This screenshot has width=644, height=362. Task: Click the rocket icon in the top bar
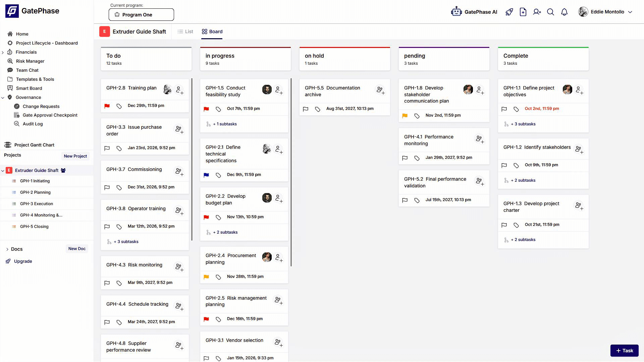click(509, 12)
